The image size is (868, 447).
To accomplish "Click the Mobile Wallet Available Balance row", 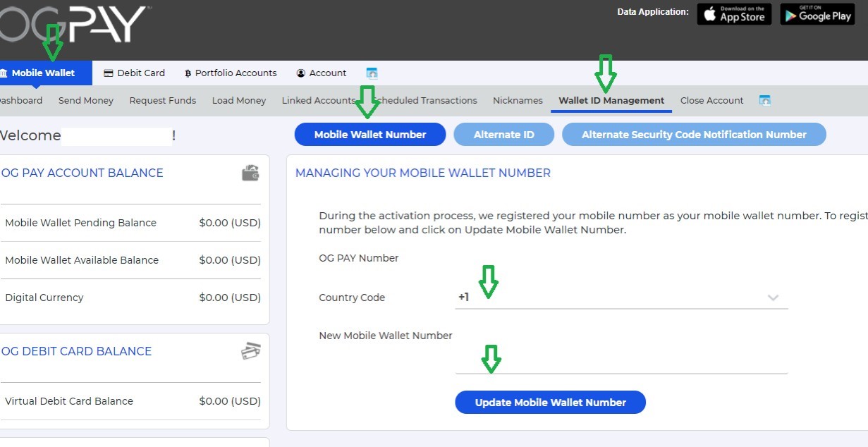I will point(133,260).
